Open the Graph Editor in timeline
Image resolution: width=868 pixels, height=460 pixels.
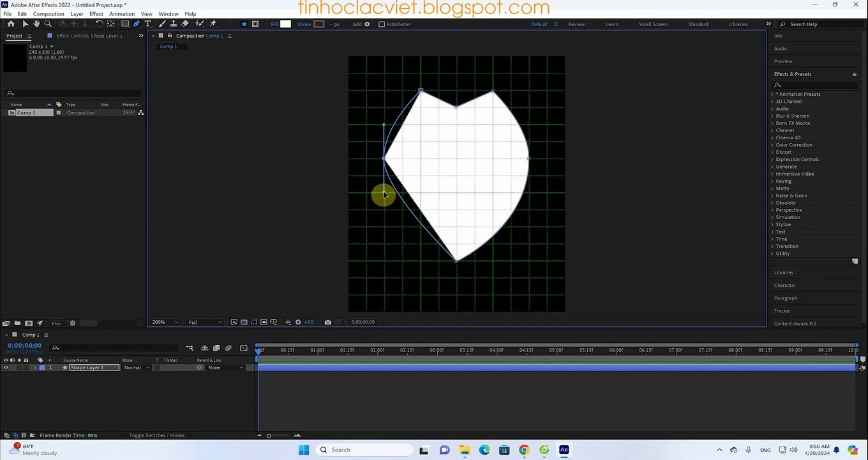244,348
